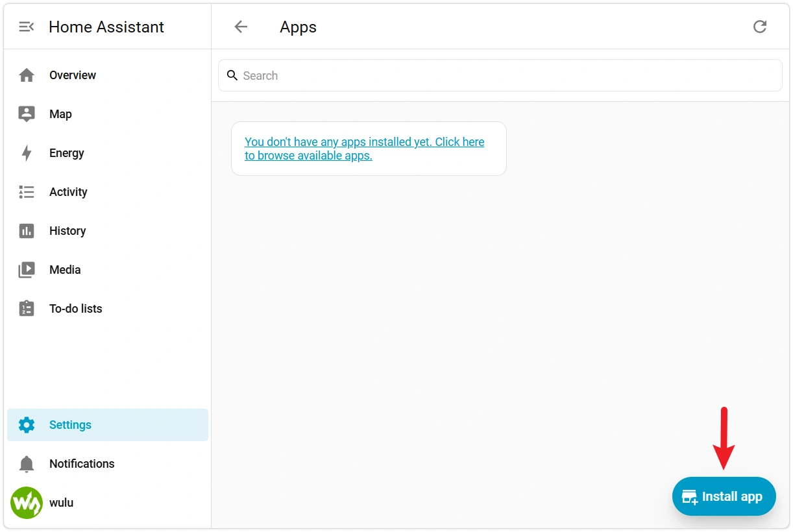Click the Energy lightning bolt icon
This screenshot has width=793, height=532.
27,153
